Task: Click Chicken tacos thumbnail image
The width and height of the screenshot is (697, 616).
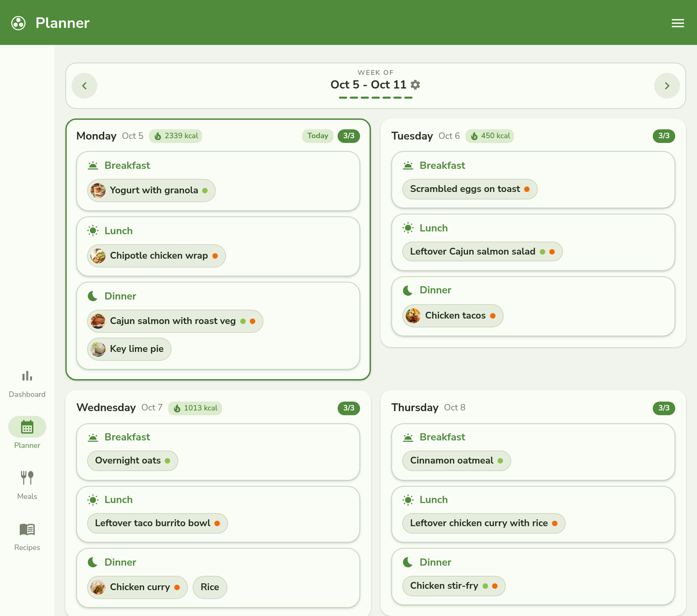Action: [413, 316]
